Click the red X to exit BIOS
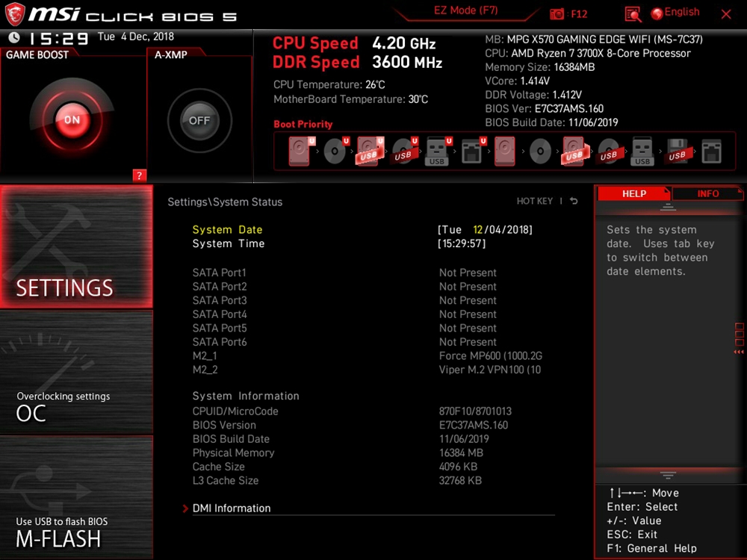This screenshot has width=747, height=560. point(726,14)
